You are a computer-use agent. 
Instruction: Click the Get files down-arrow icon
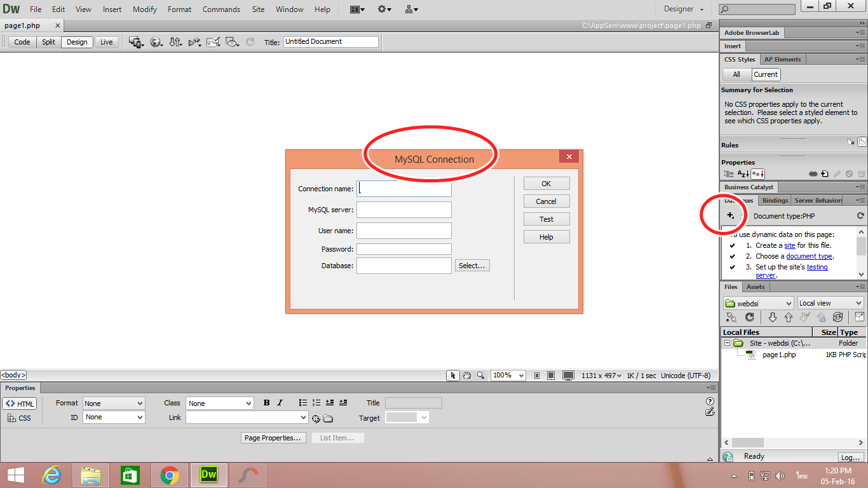(x=773, y=317)
